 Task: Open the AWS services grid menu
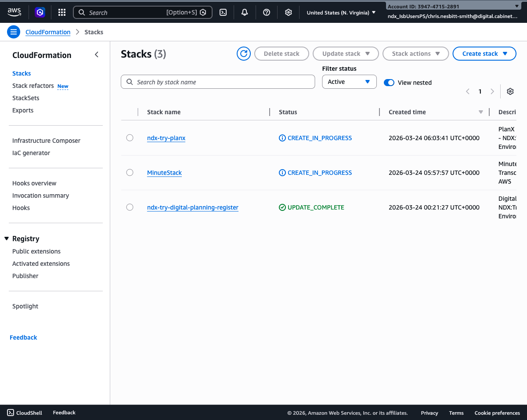coord(61,12)
